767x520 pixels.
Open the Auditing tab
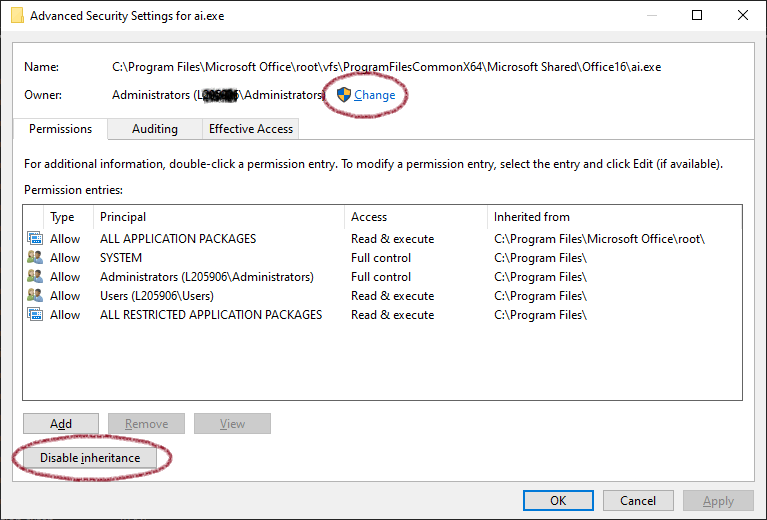(x=155, y=129)
